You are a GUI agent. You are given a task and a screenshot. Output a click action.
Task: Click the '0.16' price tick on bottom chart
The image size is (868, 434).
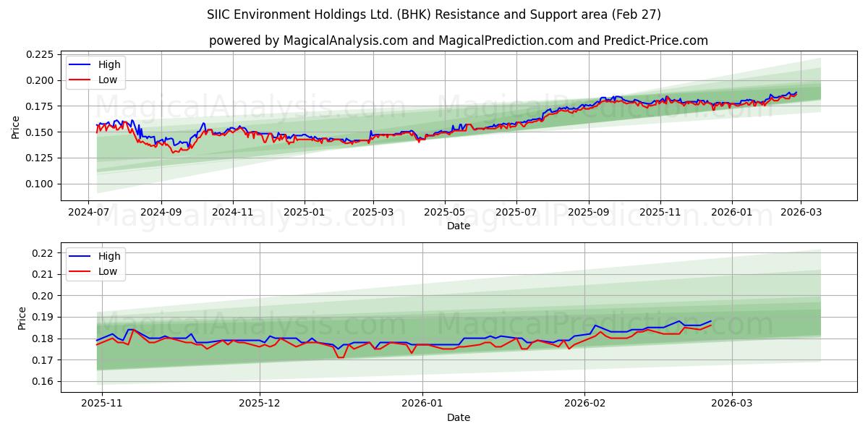[x=43, y=382]
